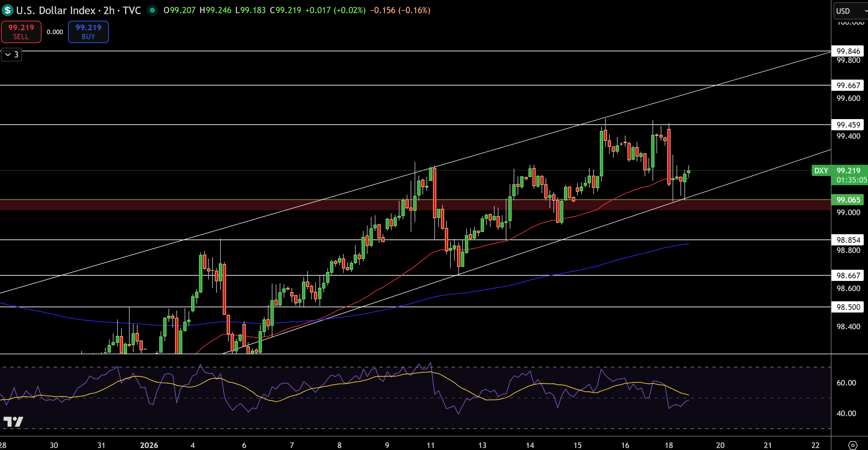
Task: Select the 99.459 horizontal level label
Action: [x=848, y=125]
